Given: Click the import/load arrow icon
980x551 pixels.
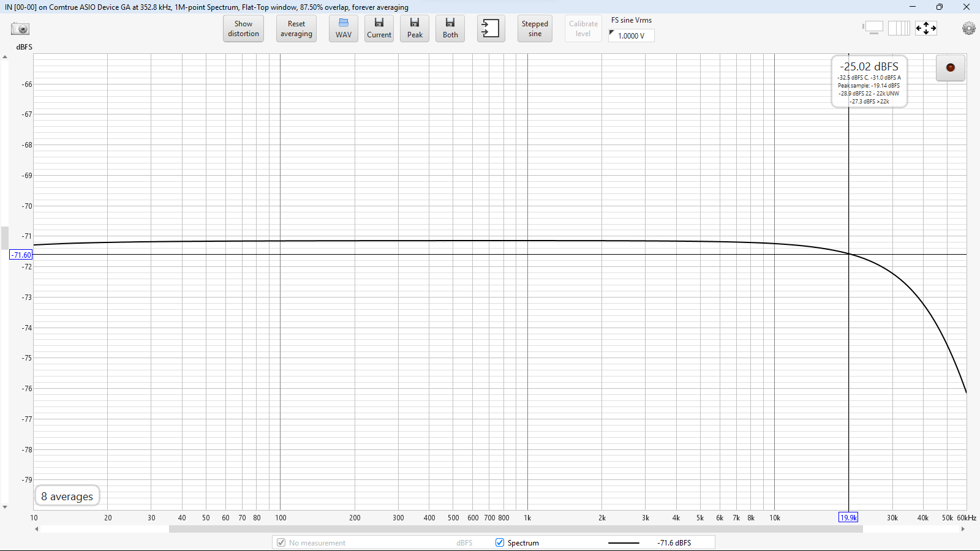Looking at the screenshot, I should [x=491, y=29].
